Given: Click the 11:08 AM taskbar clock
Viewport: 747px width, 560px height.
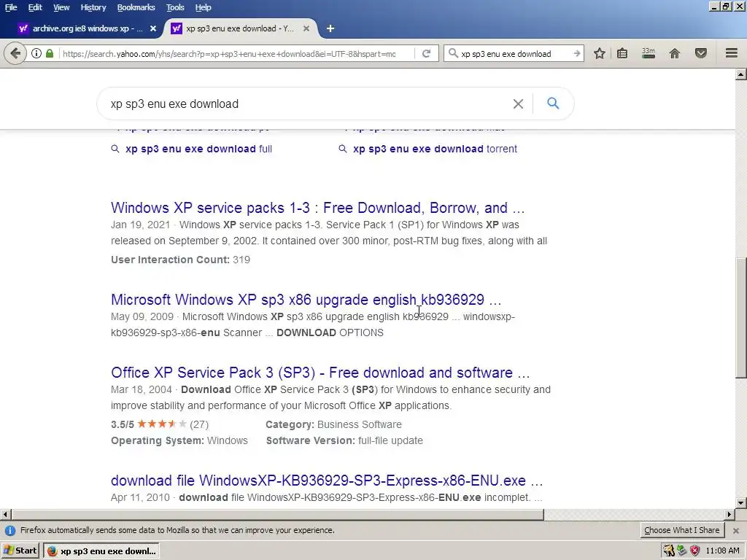Looking at the screenshot, I should 722,551.
